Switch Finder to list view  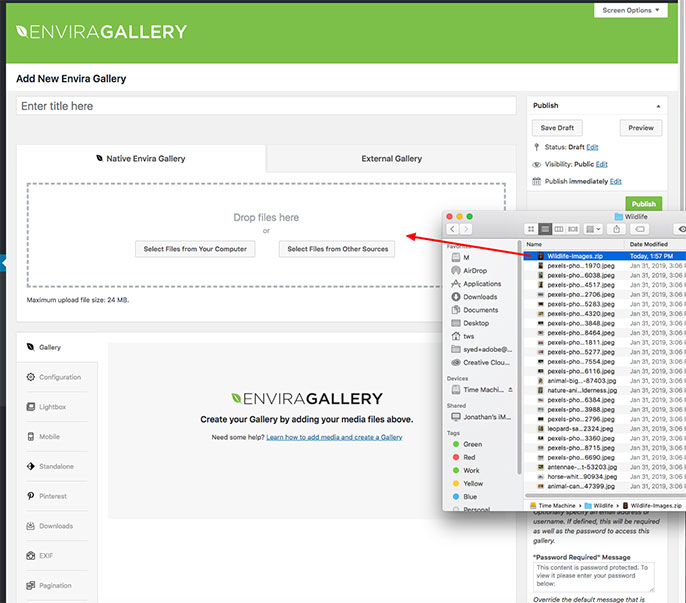pyautogui.click(x=545, y=229)
